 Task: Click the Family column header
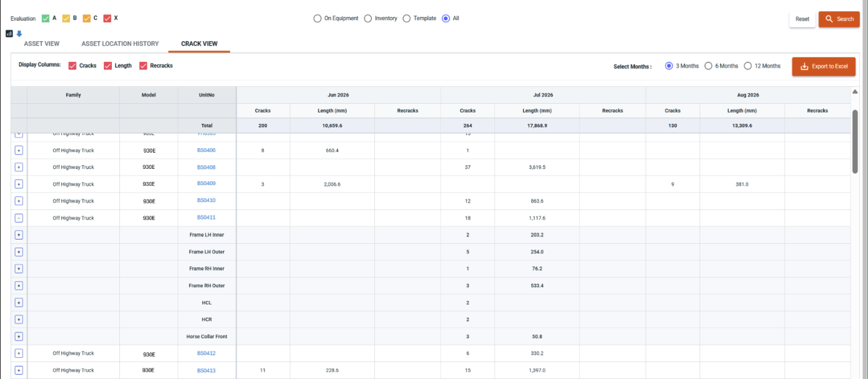click(73, 95)
